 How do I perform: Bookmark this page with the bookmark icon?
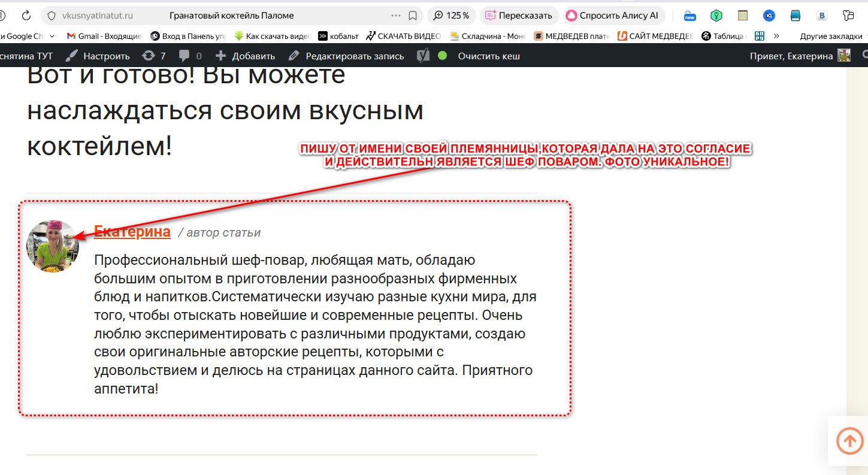point(413,16)
